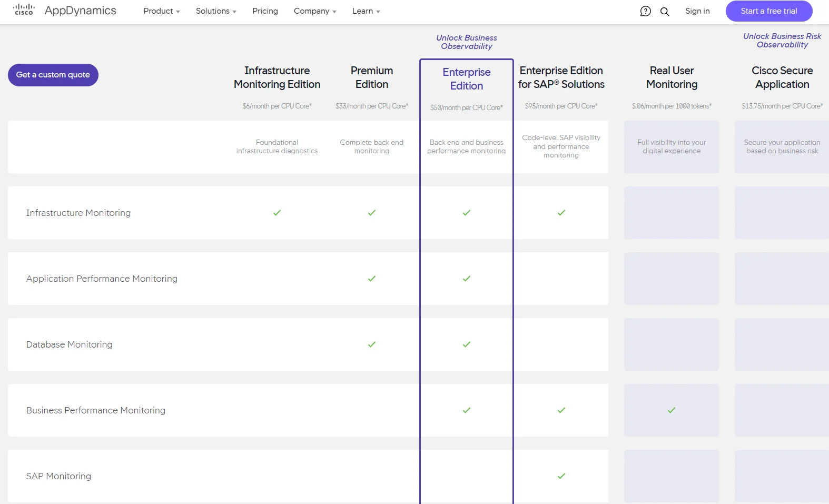Click Infrastructure Monitoring checkmark under SAP Solutions
The width and height of the screenshot is (829, 504).
click(561, 213)
